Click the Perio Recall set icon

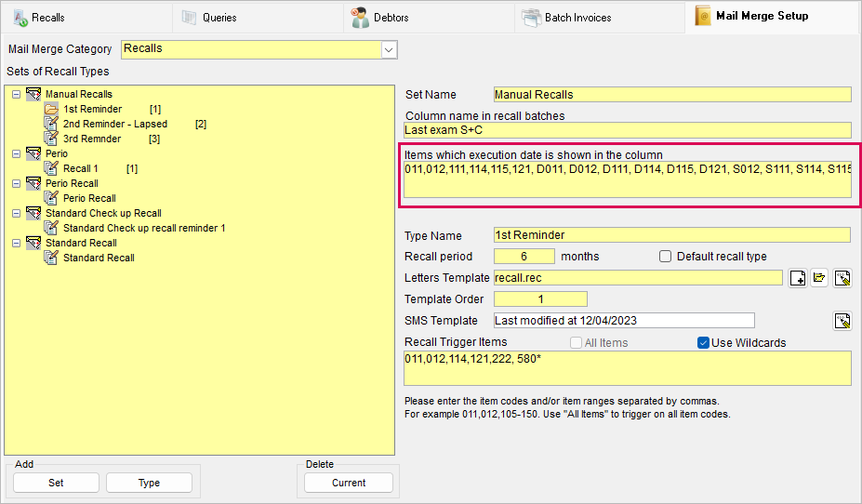pos(33,183)
